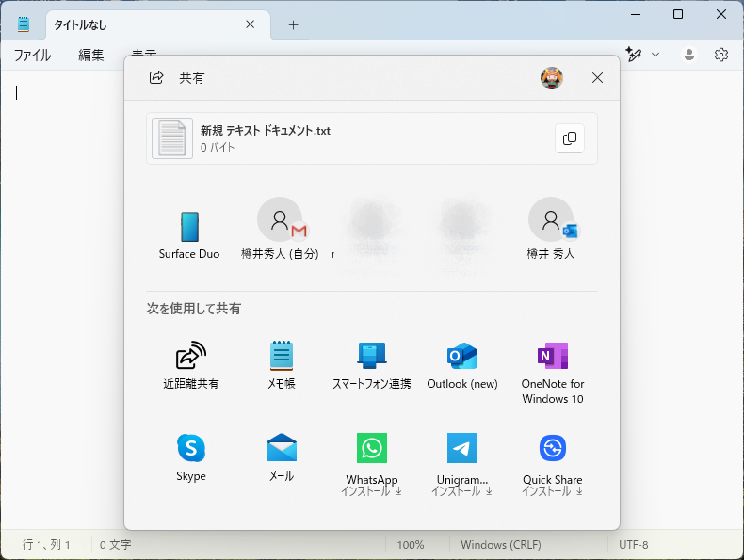The width and height of the screenshot is (744, 560).
Task: Share through Skype
Action: coord(191,457)
